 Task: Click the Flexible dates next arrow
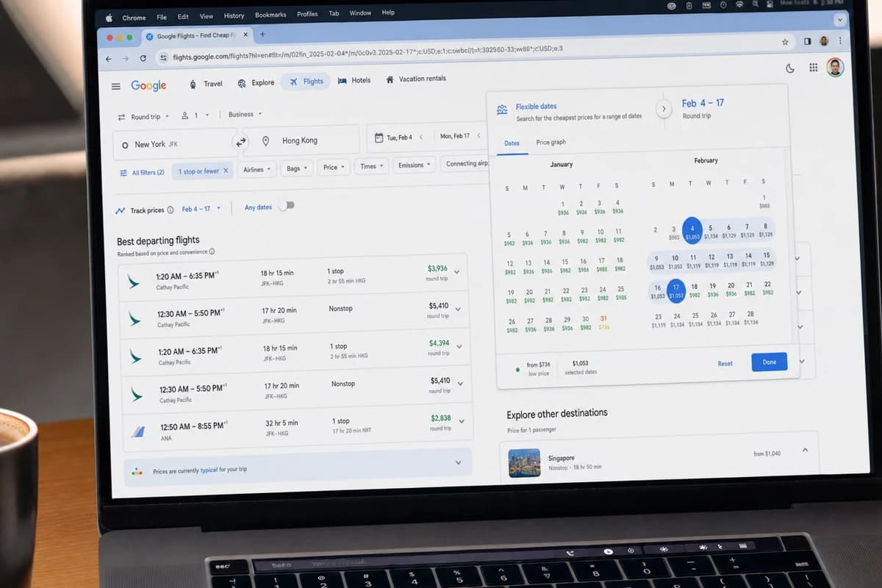663,109
